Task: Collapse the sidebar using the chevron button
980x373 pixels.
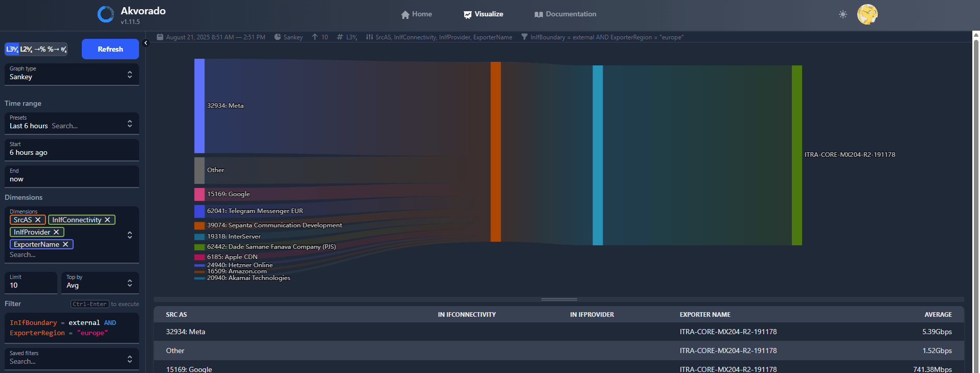Action: (146, 43)
